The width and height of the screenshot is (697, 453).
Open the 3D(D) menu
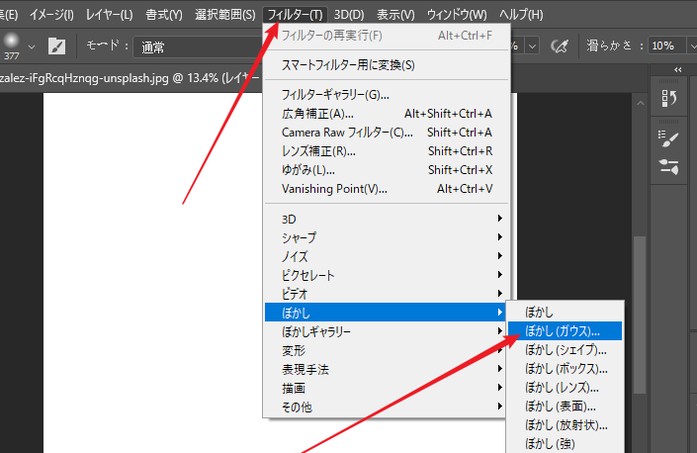349,15
